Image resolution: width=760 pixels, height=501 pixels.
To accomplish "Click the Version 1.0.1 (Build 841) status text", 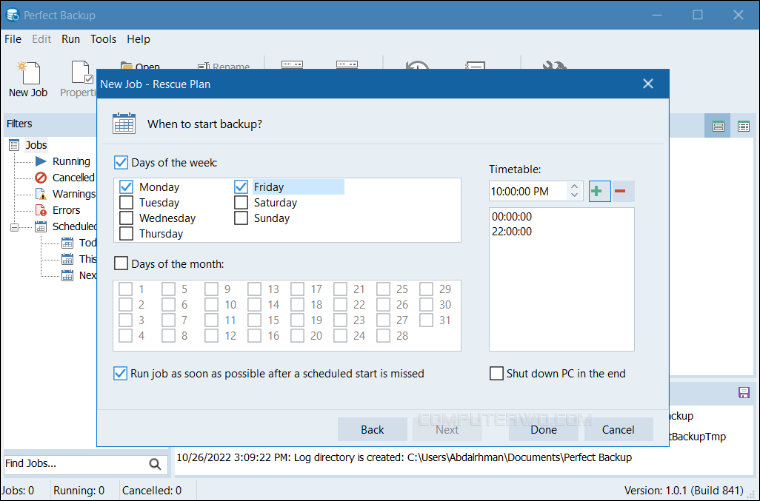I will click(x=683, y=490).
